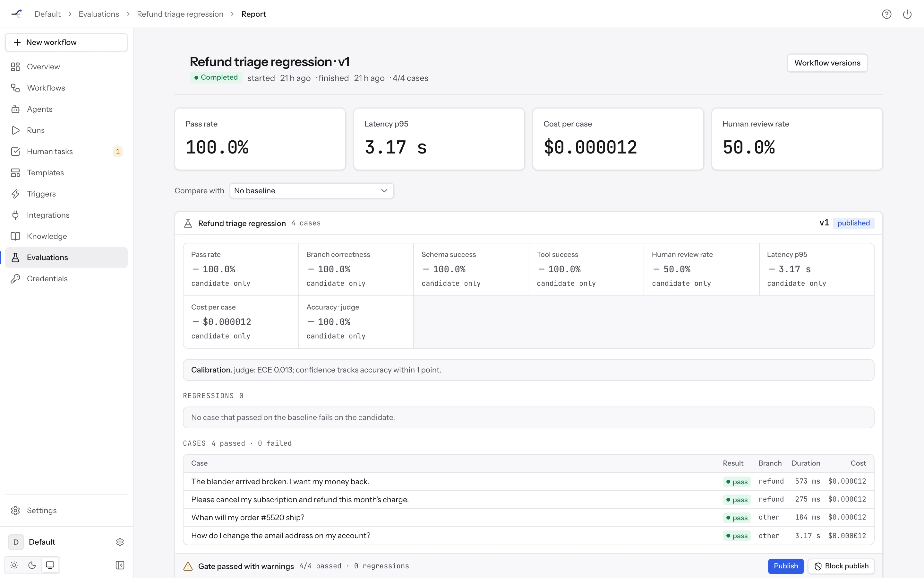Open Overview from the sidebar
This screenshot has height=578, width=924.
[x=66, y=66]
